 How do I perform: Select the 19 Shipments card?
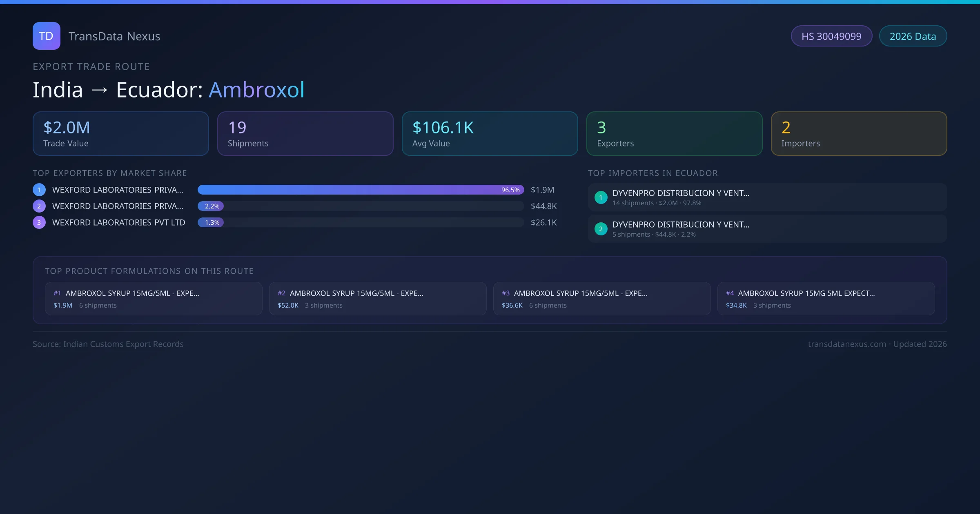click(305, 133)
